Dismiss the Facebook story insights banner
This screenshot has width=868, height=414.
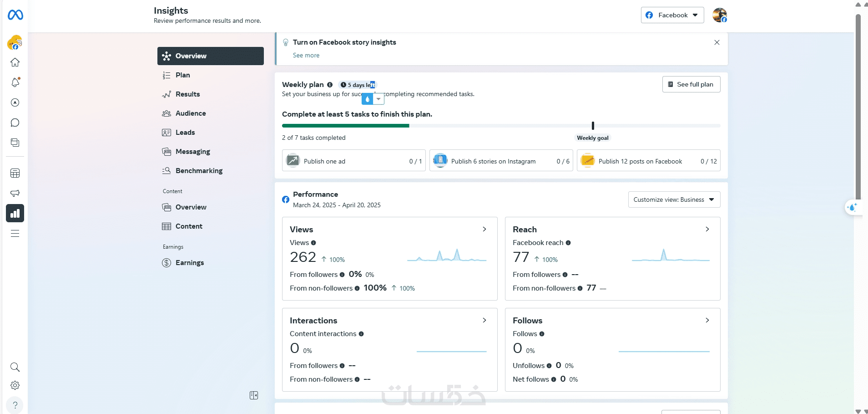tap(717, 42)
